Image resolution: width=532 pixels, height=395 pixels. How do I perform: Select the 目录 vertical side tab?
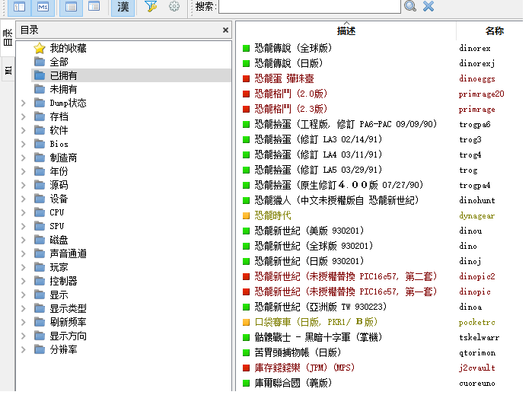click(8, 38)
